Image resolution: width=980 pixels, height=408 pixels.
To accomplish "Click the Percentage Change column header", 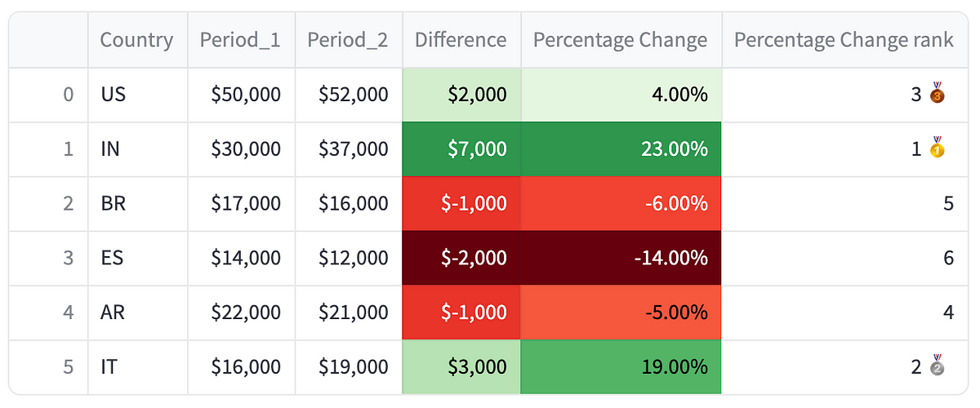I will pos(620,40).
